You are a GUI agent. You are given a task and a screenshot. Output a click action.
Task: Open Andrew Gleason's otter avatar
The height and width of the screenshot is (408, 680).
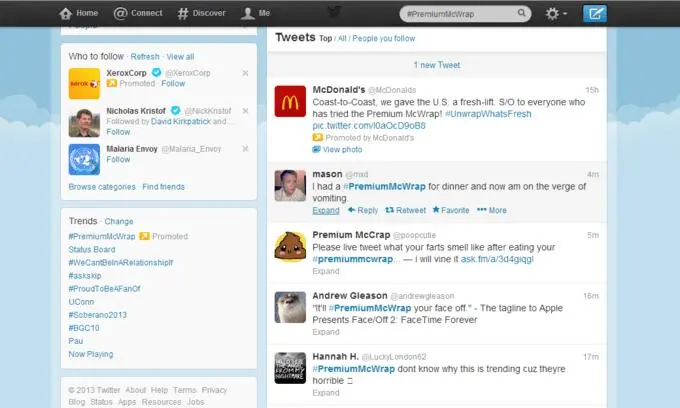click(x=290, y=307)
